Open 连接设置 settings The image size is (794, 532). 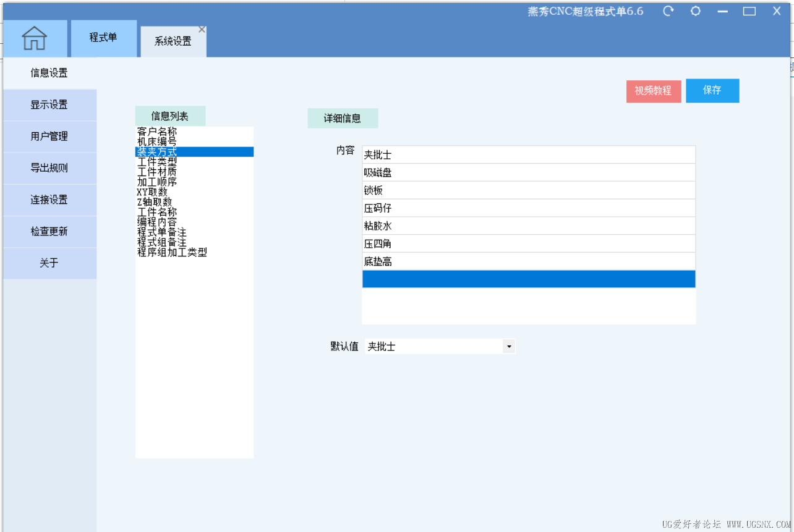tap(49, 199)
